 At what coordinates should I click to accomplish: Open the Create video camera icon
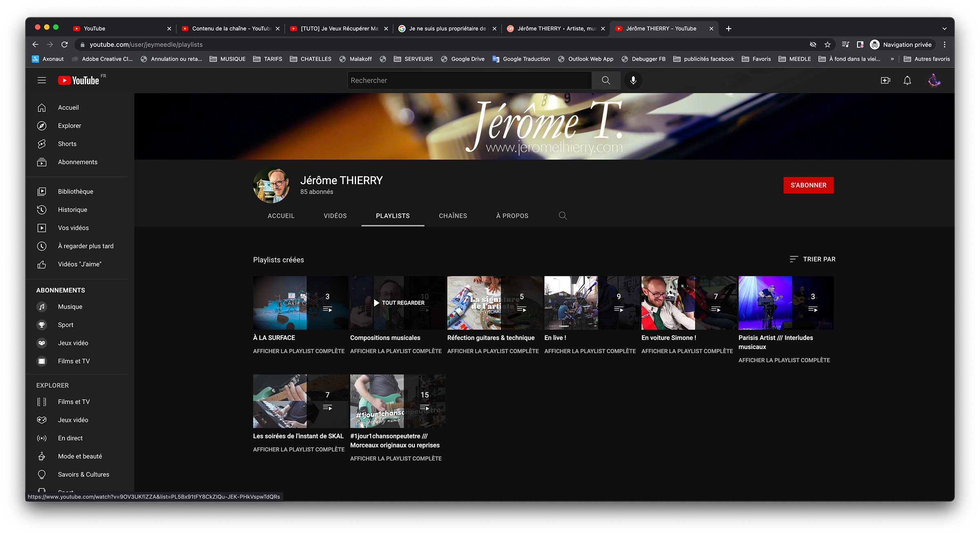pos(885,81)
